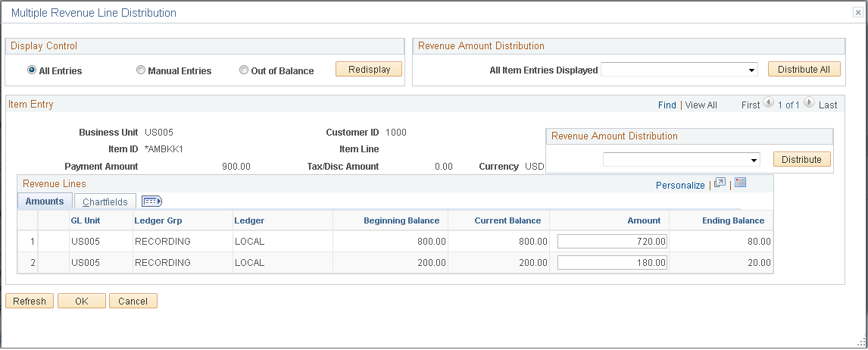The height and width of the screenshot is (350, 868).
Task: Download Revenue Lines grid to spreadsheet icon
Action: tap(741, 183)
